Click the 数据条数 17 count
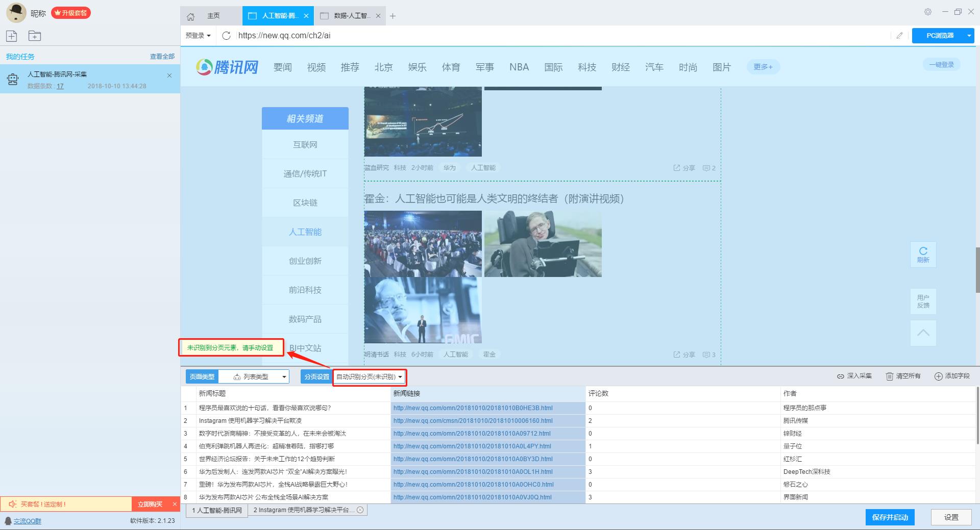Viewport: 980px width, 530px height. [60, 86]
